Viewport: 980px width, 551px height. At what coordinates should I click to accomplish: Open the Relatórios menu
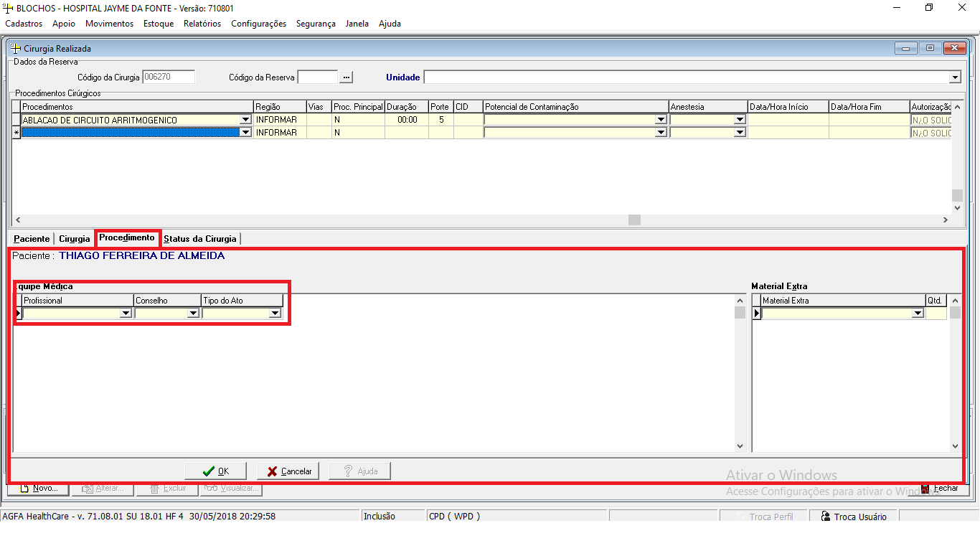(202, 24)
